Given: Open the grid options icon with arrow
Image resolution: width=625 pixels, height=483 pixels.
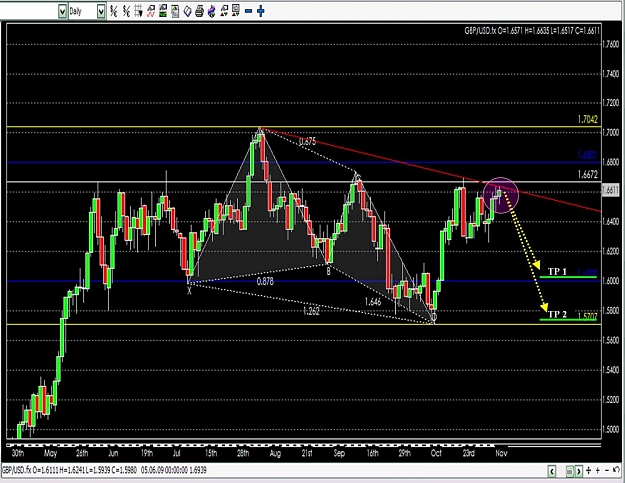Looking at the screenshot, I should tap(138, 11).
